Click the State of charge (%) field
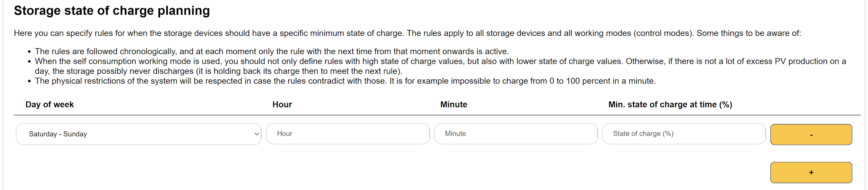The width and height of the screenshot is (868, 190). point(684,134)
